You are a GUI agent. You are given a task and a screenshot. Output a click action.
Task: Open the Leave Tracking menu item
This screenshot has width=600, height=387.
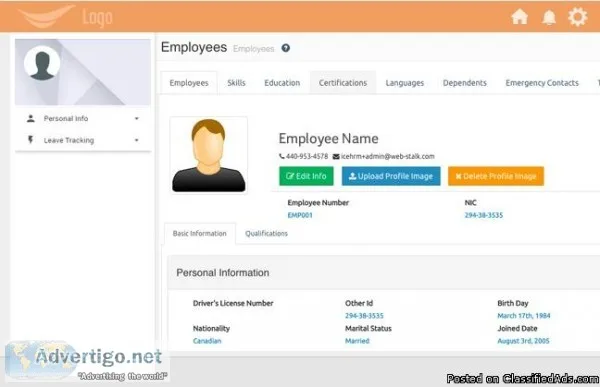(x=83, y=140)
